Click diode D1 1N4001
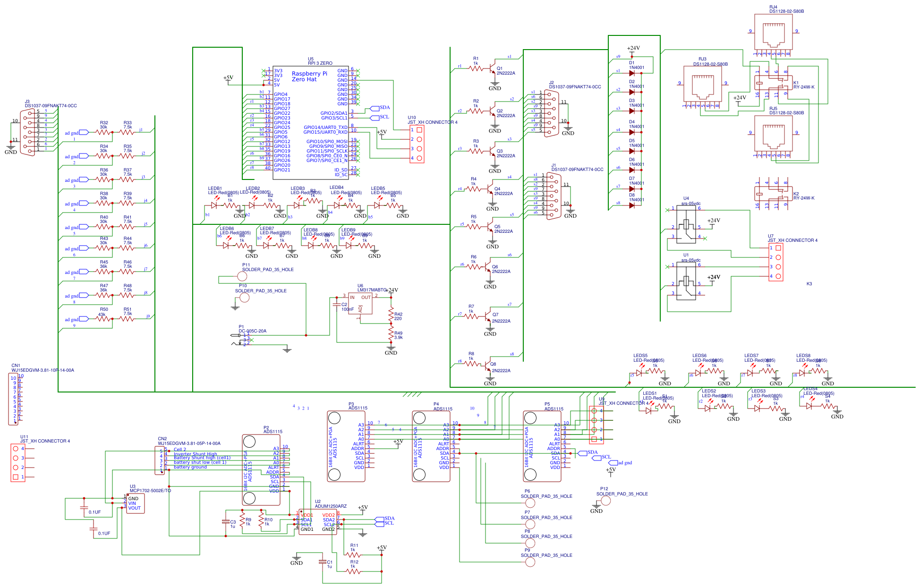This screenshot has width=920, height=588. pyautogui.click(x=631, y=73)
